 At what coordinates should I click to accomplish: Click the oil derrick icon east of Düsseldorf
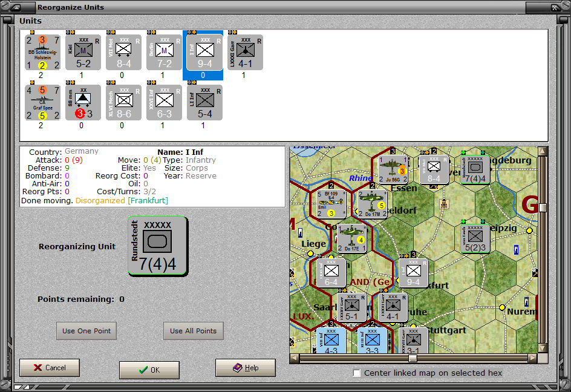(x=444, y=204)
